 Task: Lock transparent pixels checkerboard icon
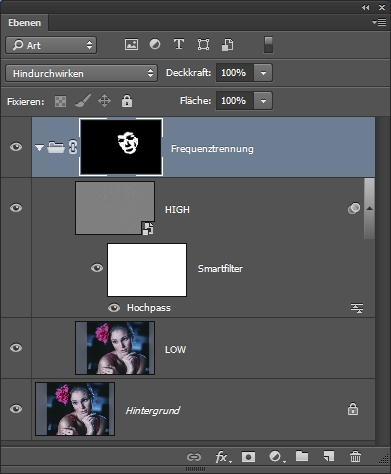pyautogui.click(x=60, y=101)
